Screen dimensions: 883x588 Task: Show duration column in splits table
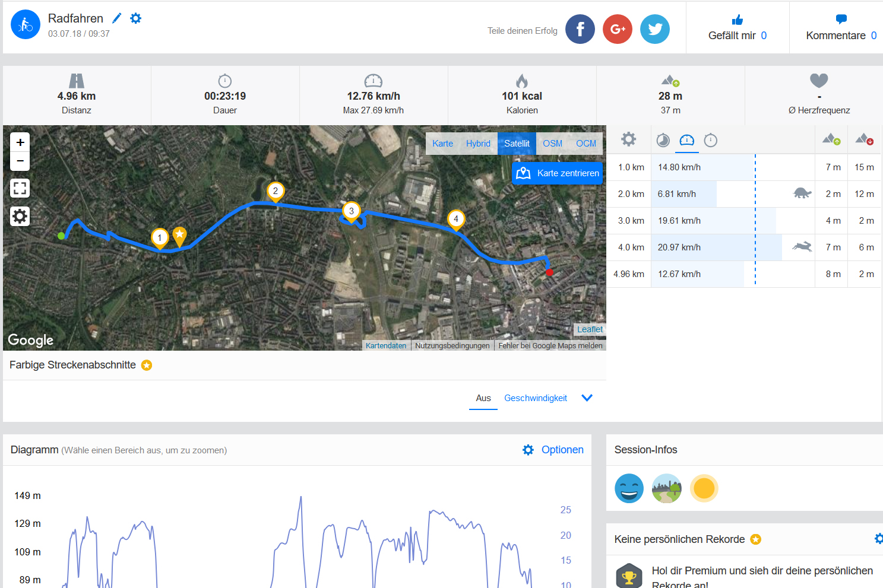click(710, 141)
